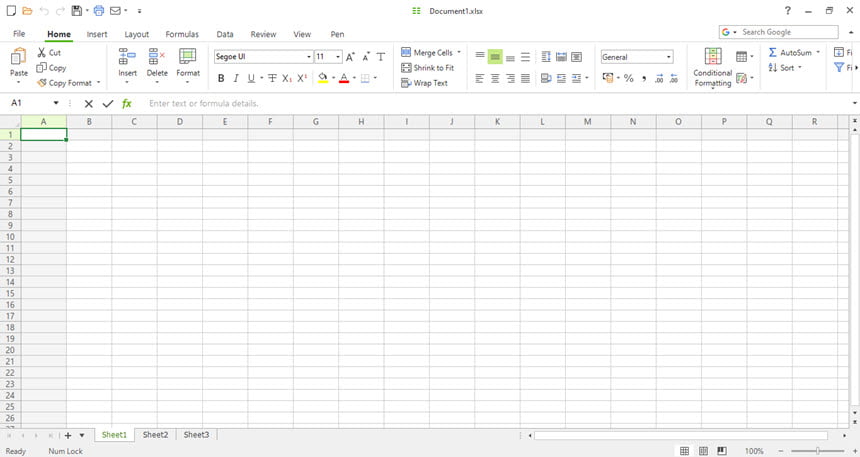Click the Paste clipboard icon
This screenshot has height=457, width=860.
tap(19, 57)
